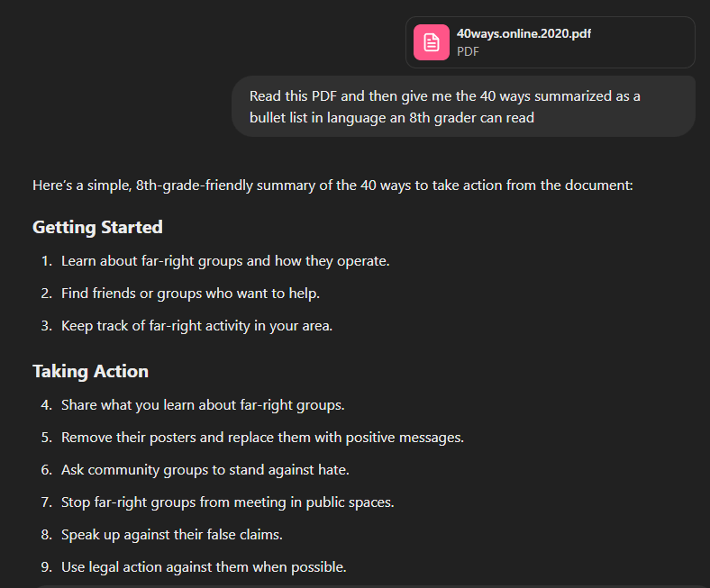This screenshot has height=588, width=710.
Task: Click "Keep track of far-right activity" item
Action: click(x=196, y=326)
